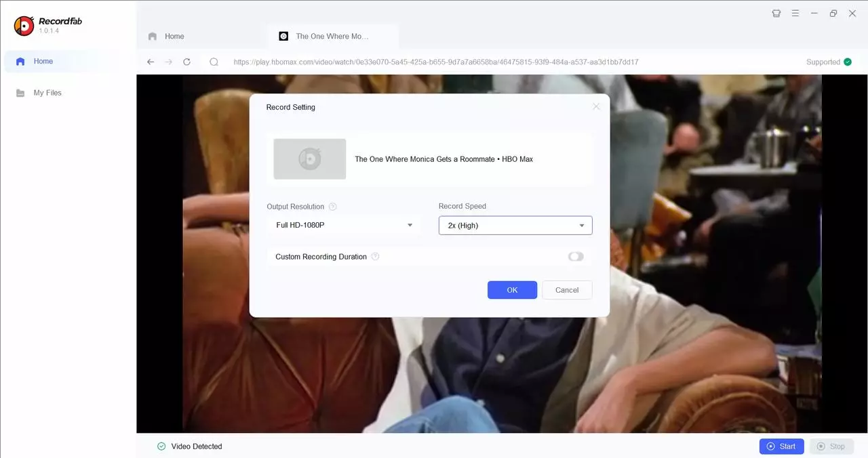Click the Custom Recording Duration help icon
The image size is (868, 458).
(375, 257)
